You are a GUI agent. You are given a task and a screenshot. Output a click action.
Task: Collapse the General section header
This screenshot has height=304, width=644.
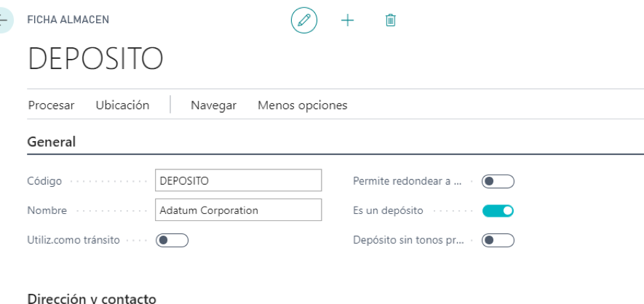pyautogui.click(x=52, y=142)
